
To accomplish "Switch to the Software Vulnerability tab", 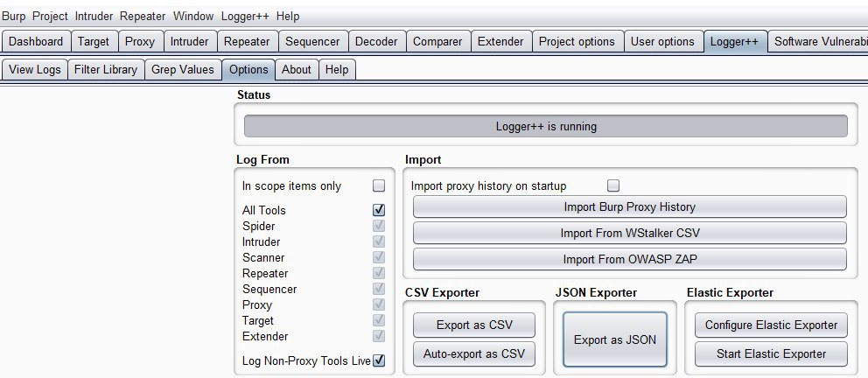I will click(818, 41).
